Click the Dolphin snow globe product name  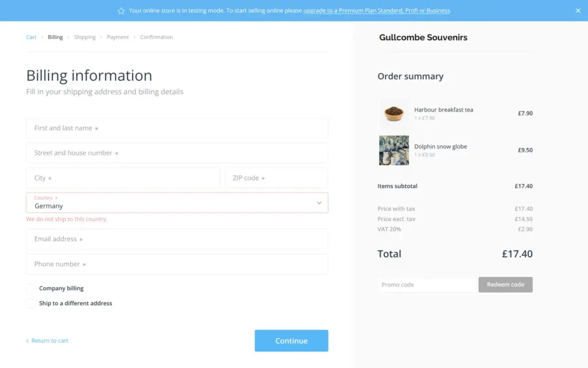pos(440,147)
